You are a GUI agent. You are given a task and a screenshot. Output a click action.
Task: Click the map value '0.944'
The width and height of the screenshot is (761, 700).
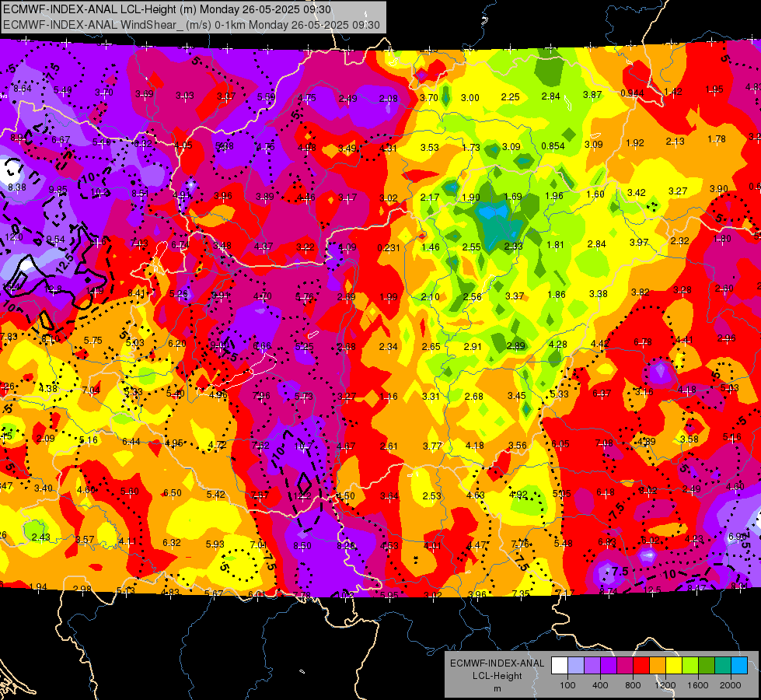pos(633,93)
